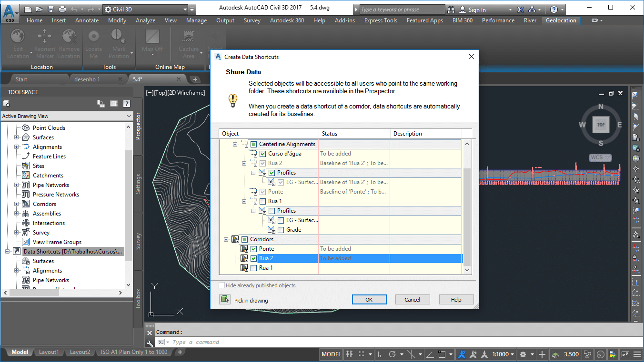Click the keyword search input field
The width and height of the screenshot is (644, 362).
tap(401, 10)
